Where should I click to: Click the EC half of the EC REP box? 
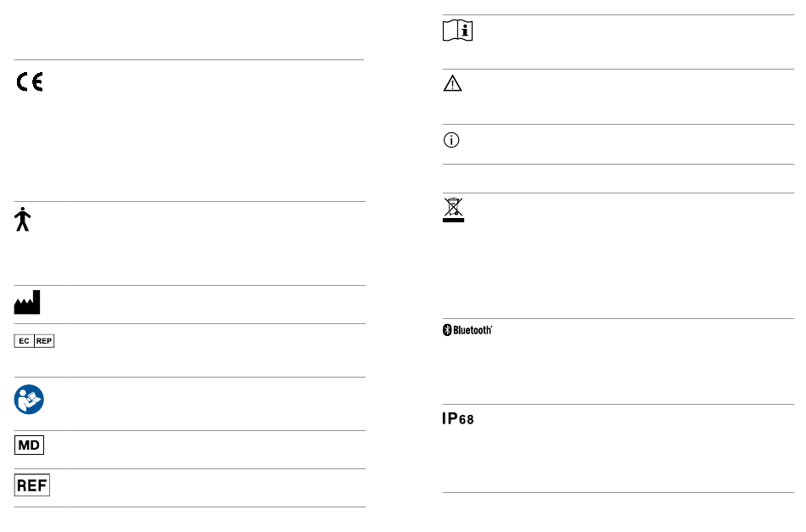(24, 341)
